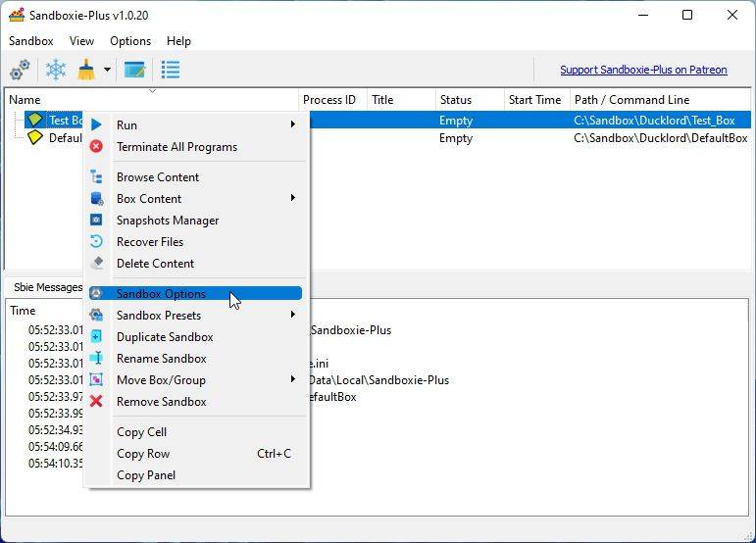Image resolution: width=756 pixels, height=543 pixels.
Task: Click the edit ini window toolbar icon
Action: point(134,70)
